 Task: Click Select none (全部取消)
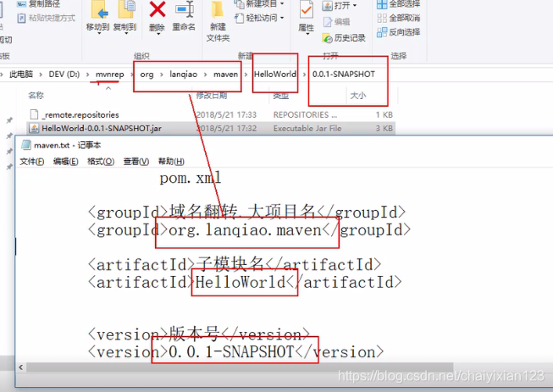coord(399,18)
